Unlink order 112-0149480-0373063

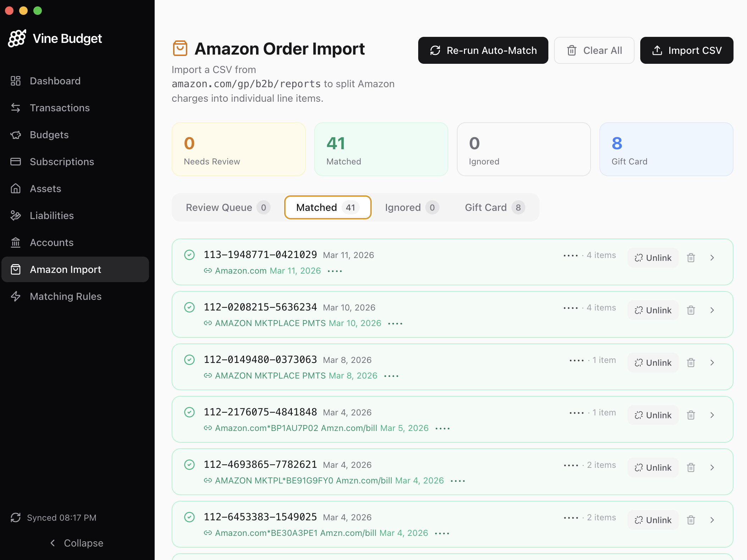(653, 363)
